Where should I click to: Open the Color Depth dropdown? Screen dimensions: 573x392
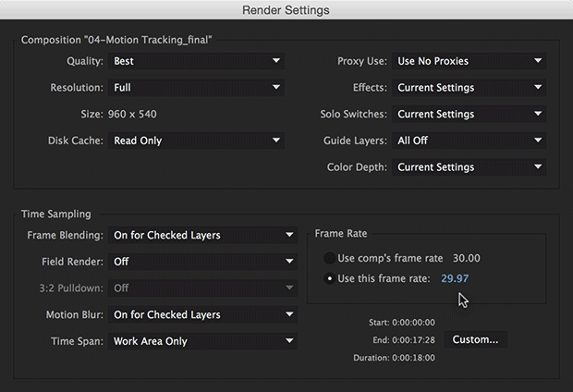[x=469, y=167]
